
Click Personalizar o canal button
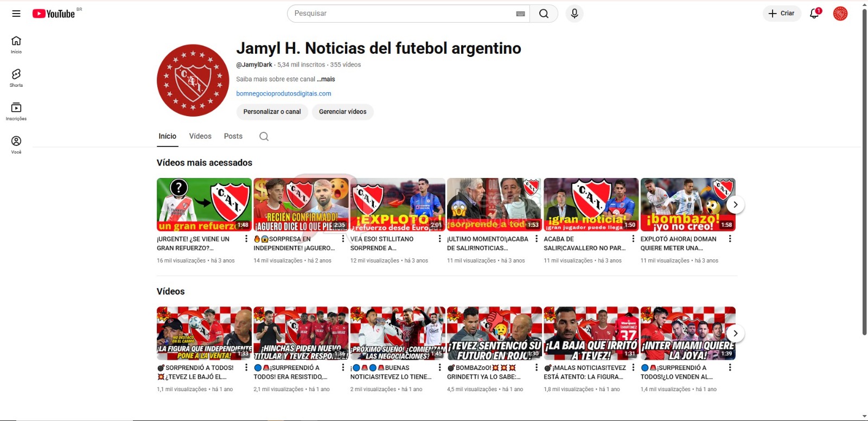(272, 112)
